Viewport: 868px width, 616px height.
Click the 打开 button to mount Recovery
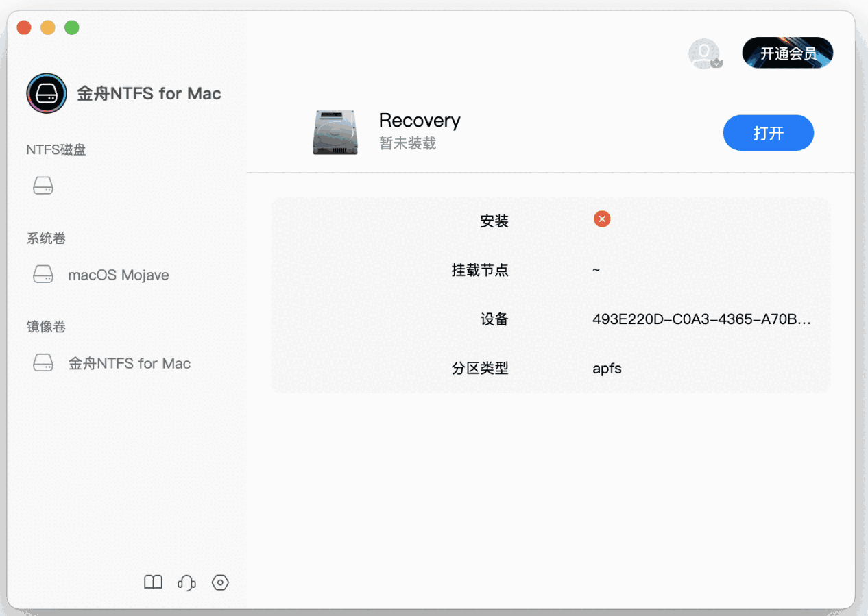(768, 132)
